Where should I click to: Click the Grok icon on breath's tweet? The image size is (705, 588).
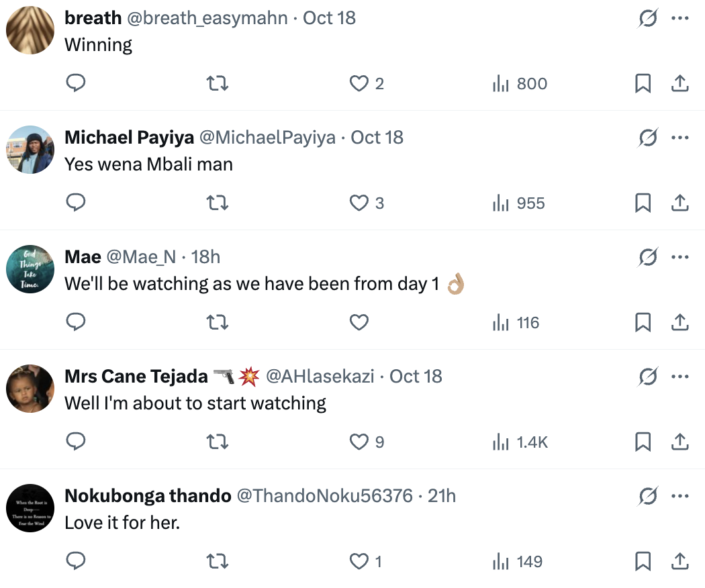[x=647, y=18]
